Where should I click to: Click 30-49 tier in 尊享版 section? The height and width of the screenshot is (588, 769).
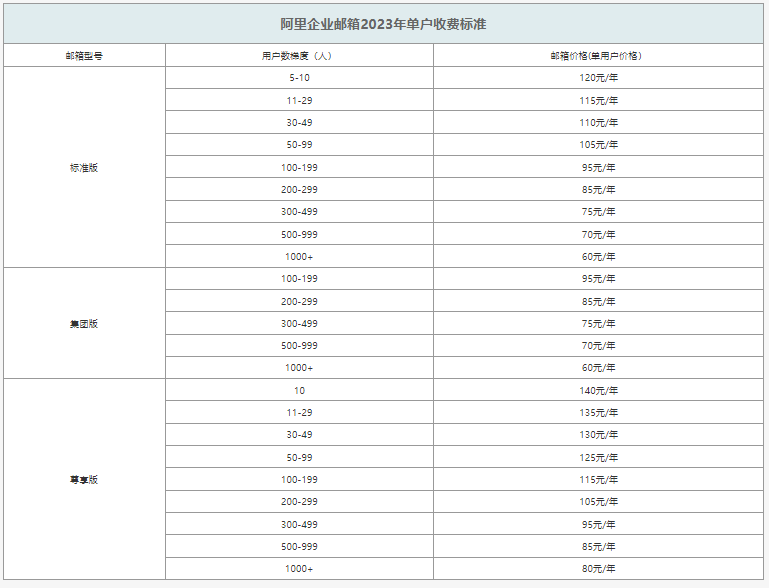299,435
